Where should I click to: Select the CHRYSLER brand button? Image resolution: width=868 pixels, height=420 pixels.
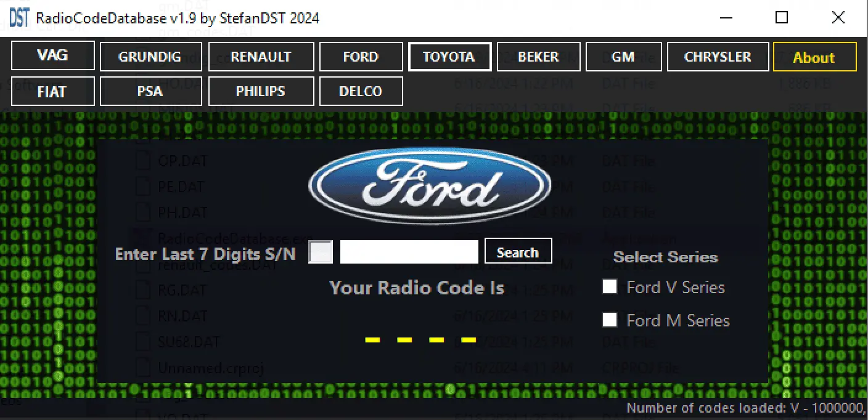[718, 57]
